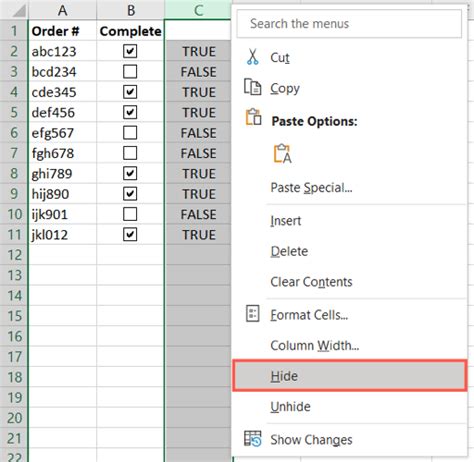Viewport: 474px width, 462px height.
Task: Click the Copy pages icon
Action: 253,87
